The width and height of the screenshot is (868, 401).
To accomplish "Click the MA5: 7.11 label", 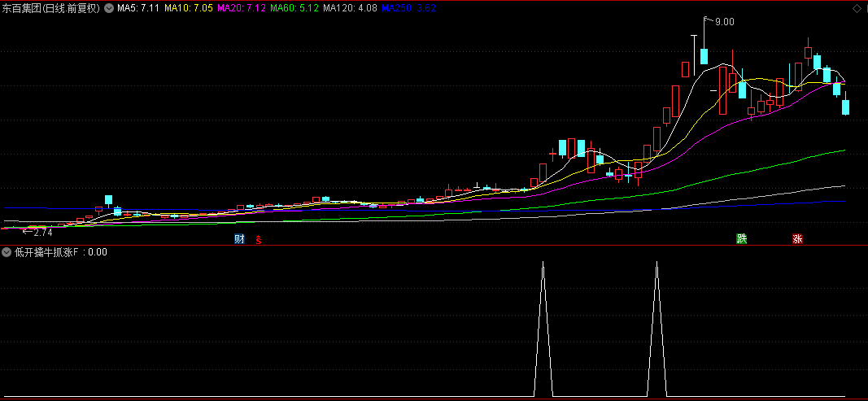I will pos(137,8).
